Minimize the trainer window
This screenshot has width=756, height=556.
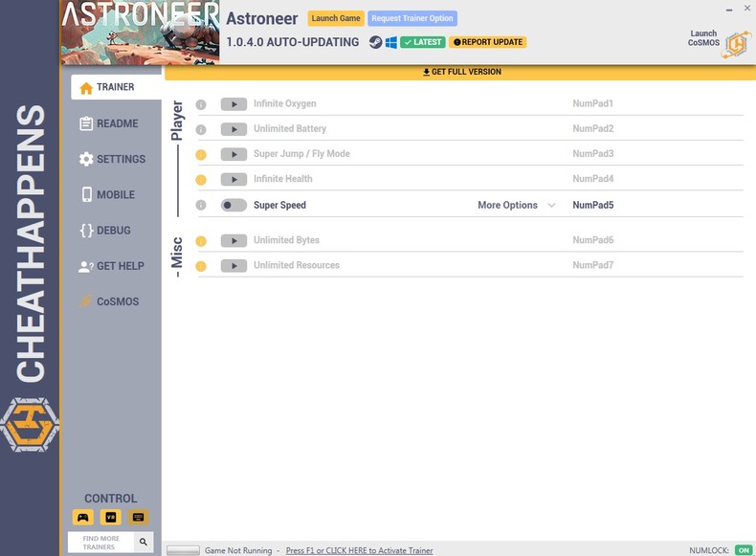tap(729, 9)
